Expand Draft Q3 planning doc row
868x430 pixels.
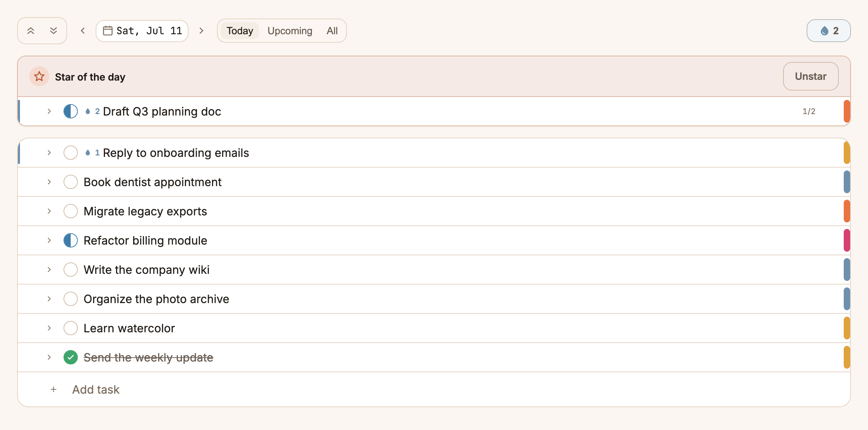pyautogui.click(x=49, y=111)
